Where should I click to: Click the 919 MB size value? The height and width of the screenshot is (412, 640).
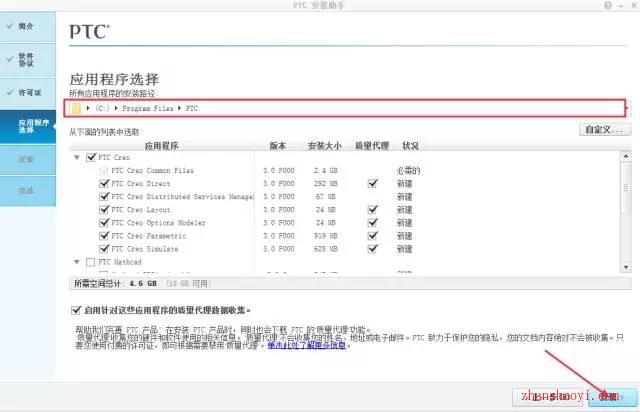click(x=325, y=236)
